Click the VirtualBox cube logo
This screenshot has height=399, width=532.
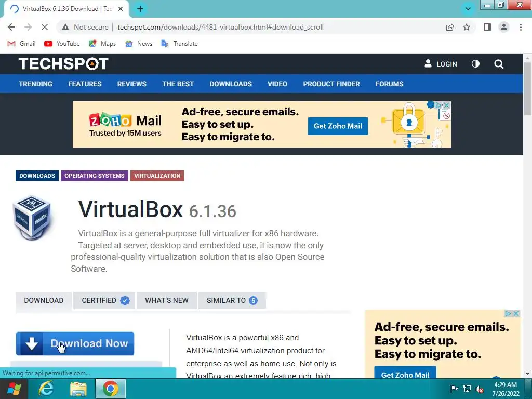pos(32,218)
